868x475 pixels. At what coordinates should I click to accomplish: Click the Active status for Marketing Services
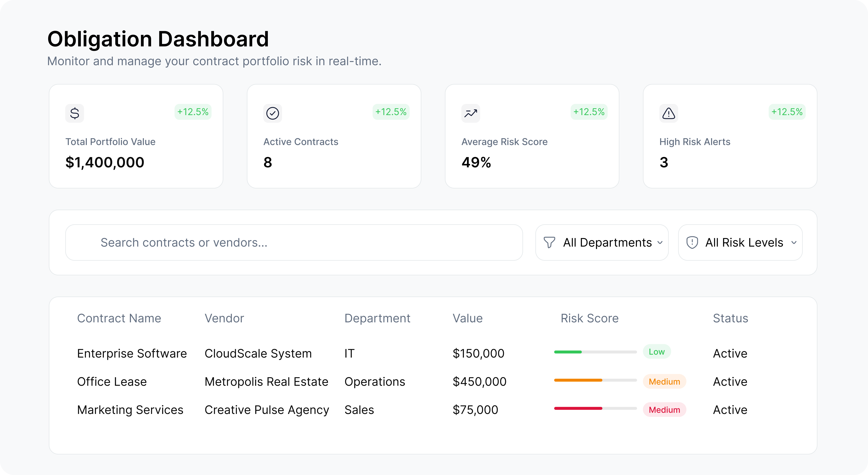[730, 410]
